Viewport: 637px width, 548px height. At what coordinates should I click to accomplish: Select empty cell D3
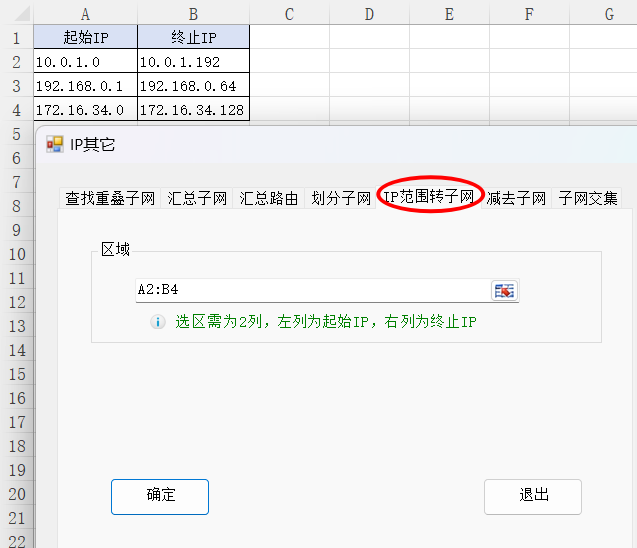(369, 85)
